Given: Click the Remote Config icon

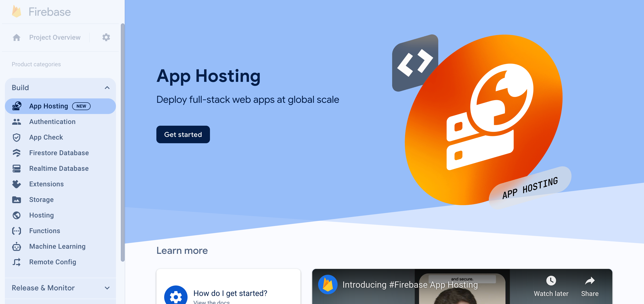Looking at the screenshot, I should (17, 262).
